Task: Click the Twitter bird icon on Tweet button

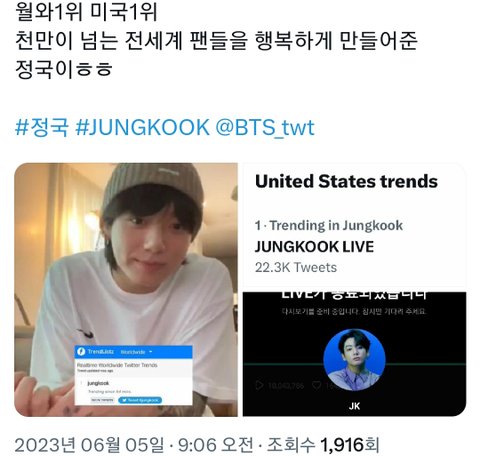Action: (124, 400)
